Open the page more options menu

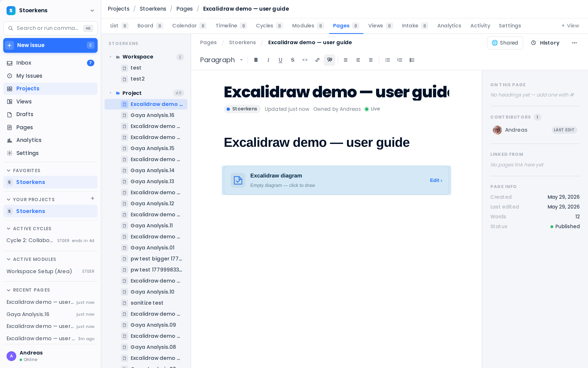point(574,43)
